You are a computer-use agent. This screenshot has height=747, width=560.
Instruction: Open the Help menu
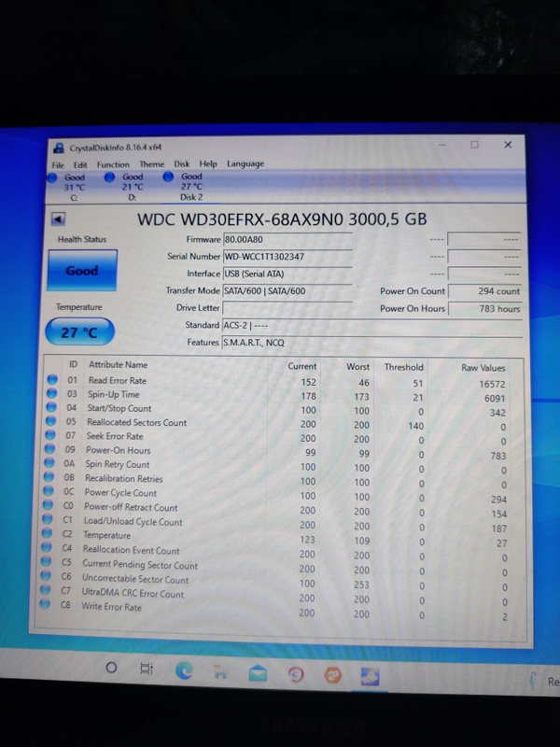pos(208,164)
